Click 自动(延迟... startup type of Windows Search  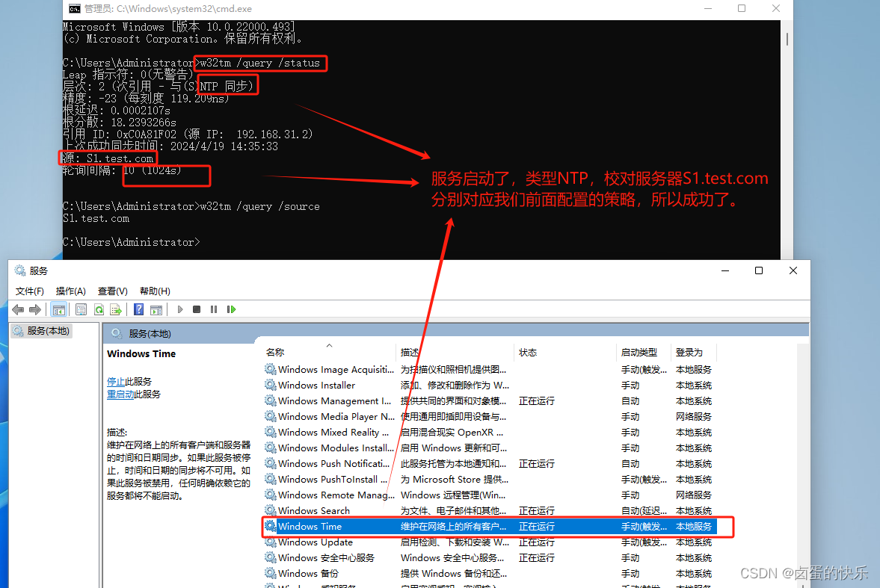[x=644, y=510]
